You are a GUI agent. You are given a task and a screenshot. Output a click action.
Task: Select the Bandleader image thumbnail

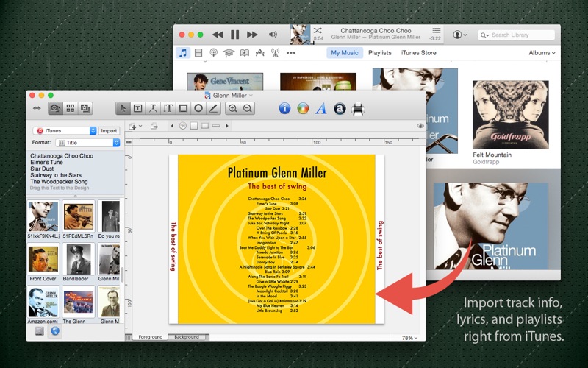point(79,259)
